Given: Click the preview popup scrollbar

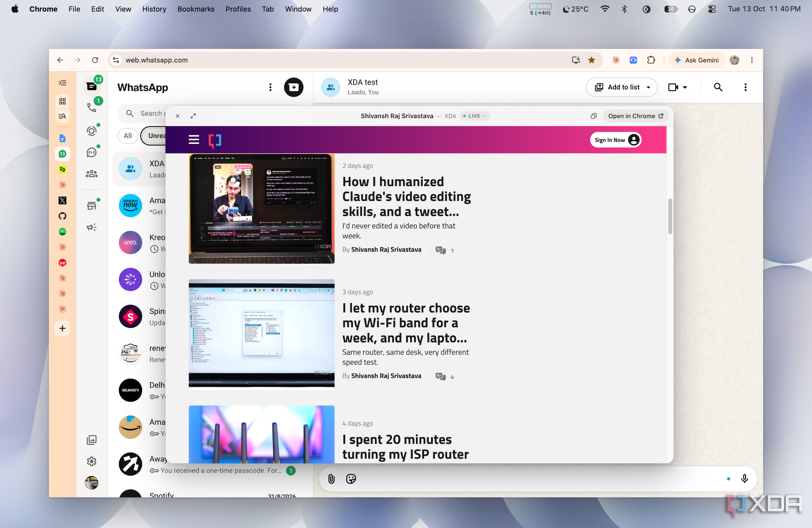Looking at the screenshot, I should pos(670,216).
